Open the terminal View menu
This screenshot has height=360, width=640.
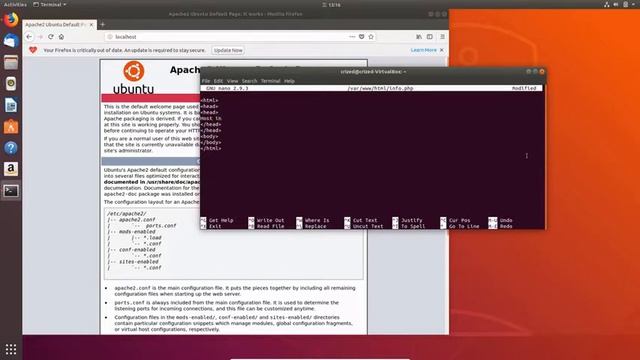click(x=232, y=81)
